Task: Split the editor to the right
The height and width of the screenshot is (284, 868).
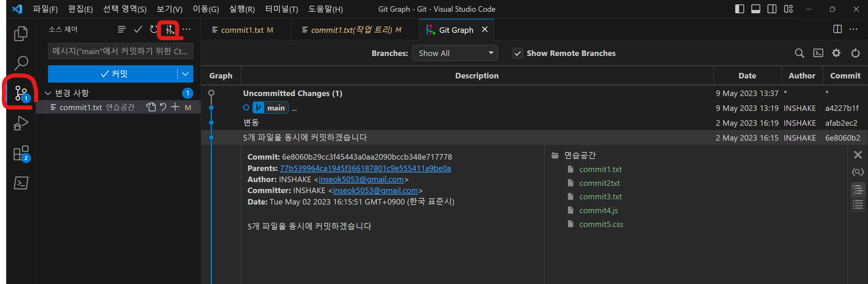Action: 837,29
